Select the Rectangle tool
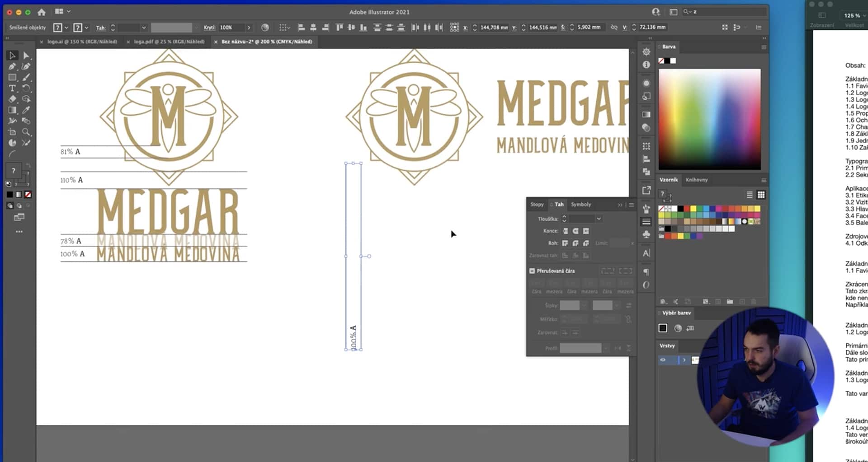Screen dimensions: 868x462 tap(12, 77)
